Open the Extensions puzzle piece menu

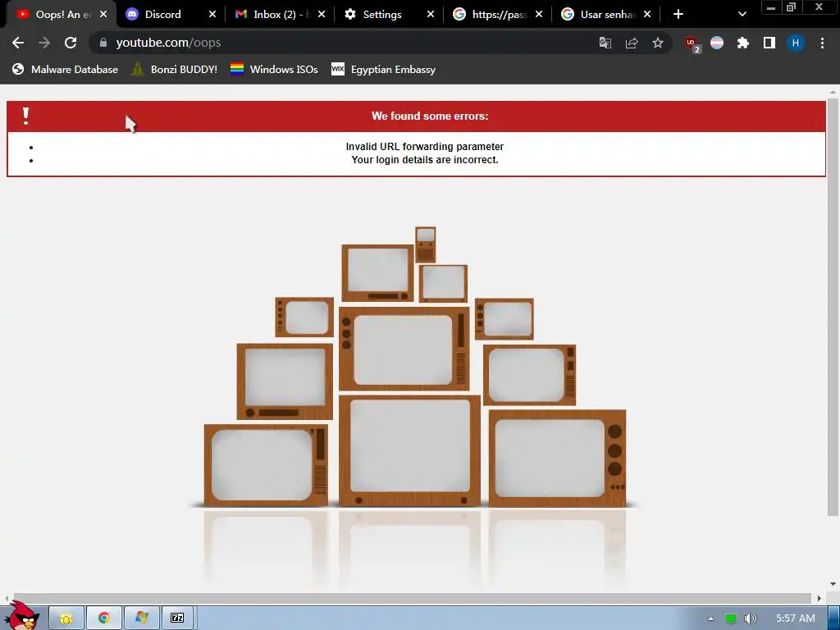pos(743,43)
